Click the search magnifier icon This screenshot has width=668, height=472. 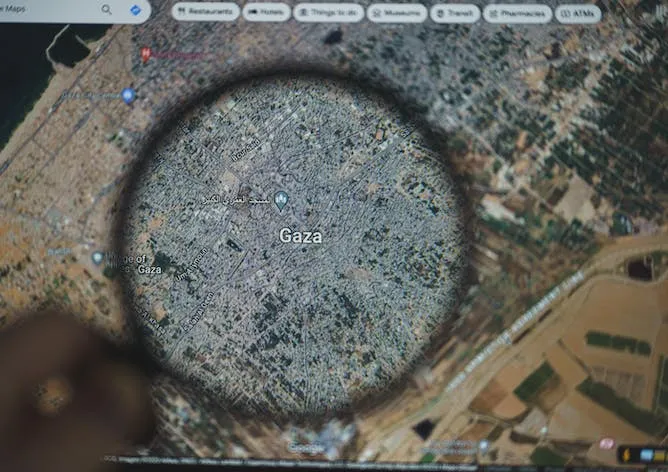point(106,10)
